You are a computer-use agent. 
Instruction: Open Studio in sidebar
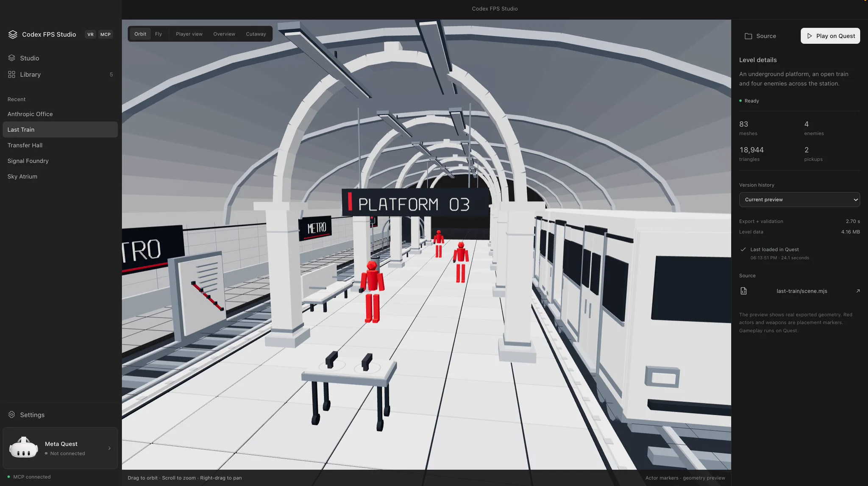pos(60,58)
